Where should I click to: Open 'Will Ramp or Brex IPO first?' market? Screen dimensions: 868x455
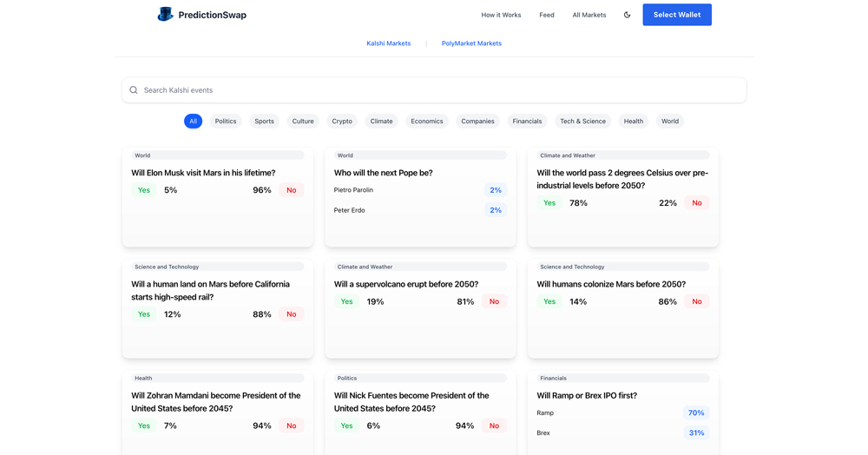coord(586,395)
